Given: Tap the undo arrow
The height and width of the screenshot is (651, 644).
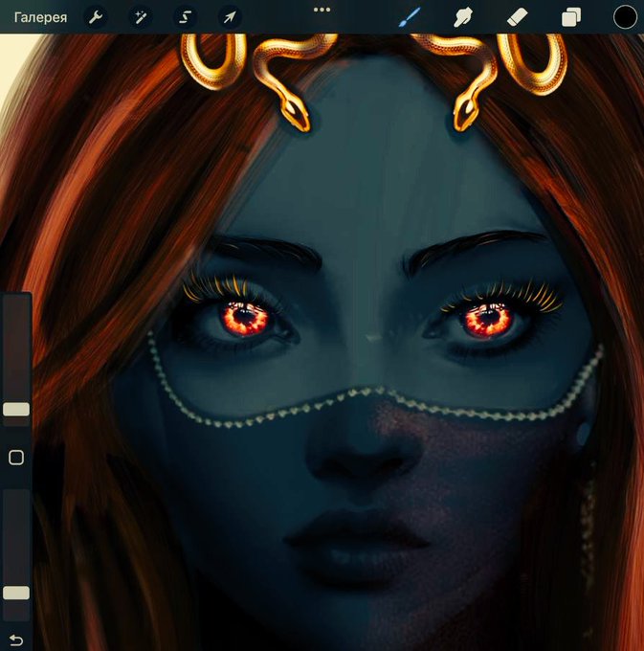Looking at the screenshot, I should tap(15, 640).
